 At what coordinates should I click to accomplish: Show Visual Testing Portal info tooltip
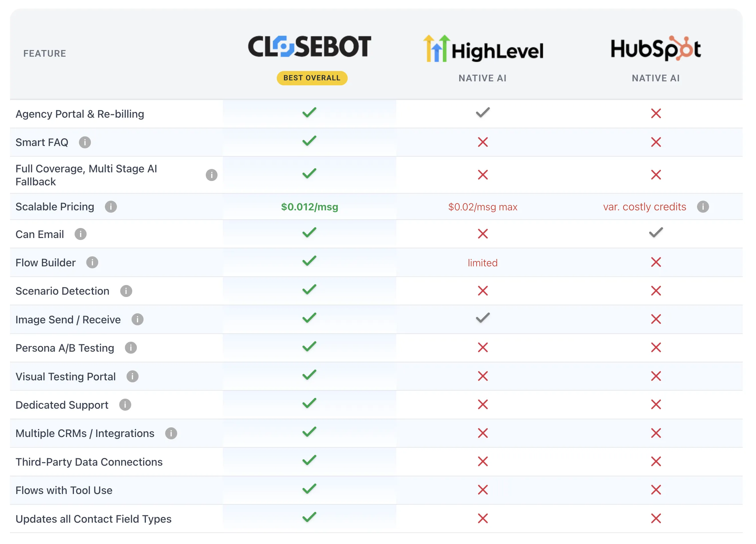[132, 377]
